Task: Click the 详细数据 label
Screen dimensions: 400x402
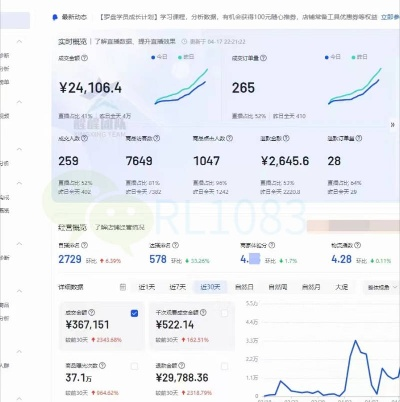Action: pos(71,287)
